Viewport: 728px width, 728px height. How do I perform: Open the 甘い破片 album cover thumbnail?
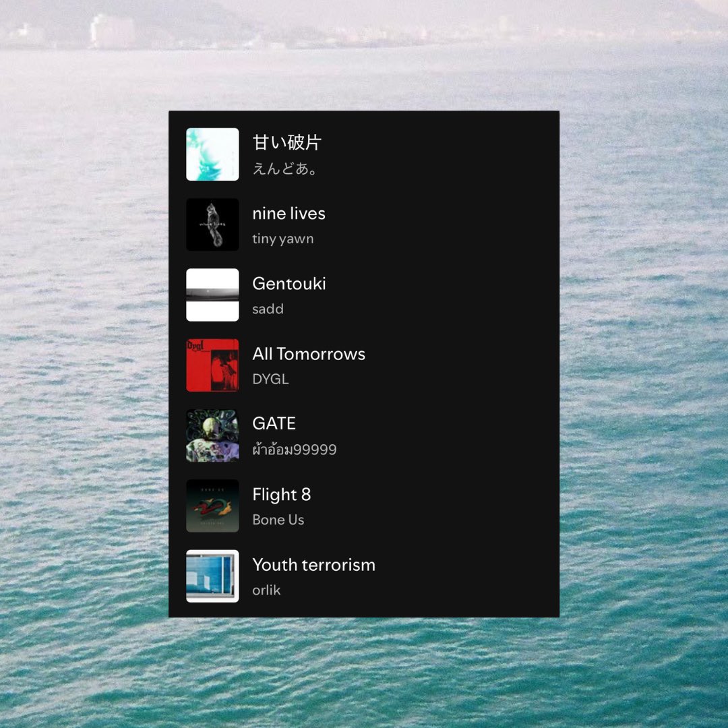coord(212,154)
